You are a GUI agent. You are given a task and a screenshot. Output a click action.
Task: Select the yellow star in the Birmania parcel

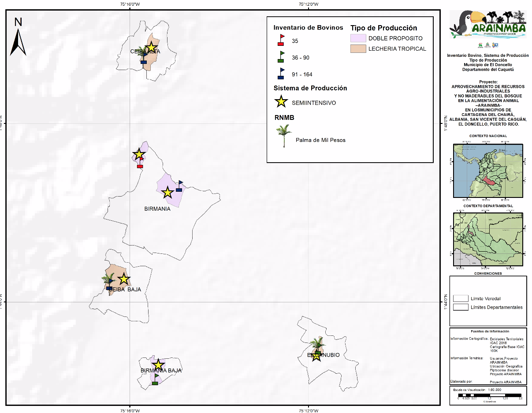click(x=167, y=193)
